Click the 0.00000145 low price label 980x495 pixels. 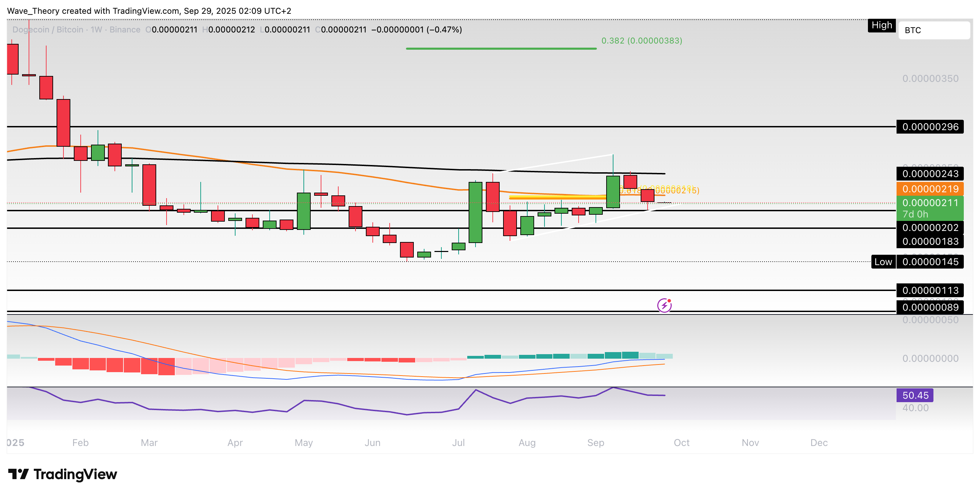coord(930,262)
